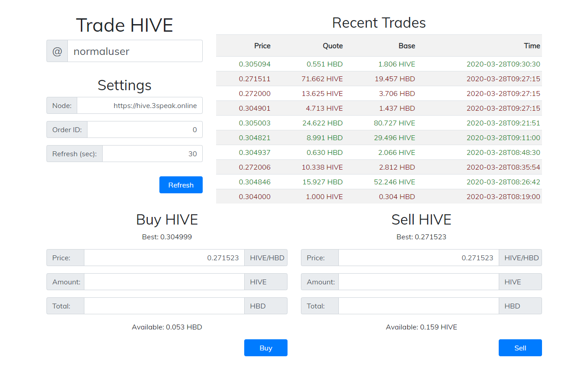This screenshot has height=375, width=588.
Task: Click the Node URL input field
Action: coord(140,105)
